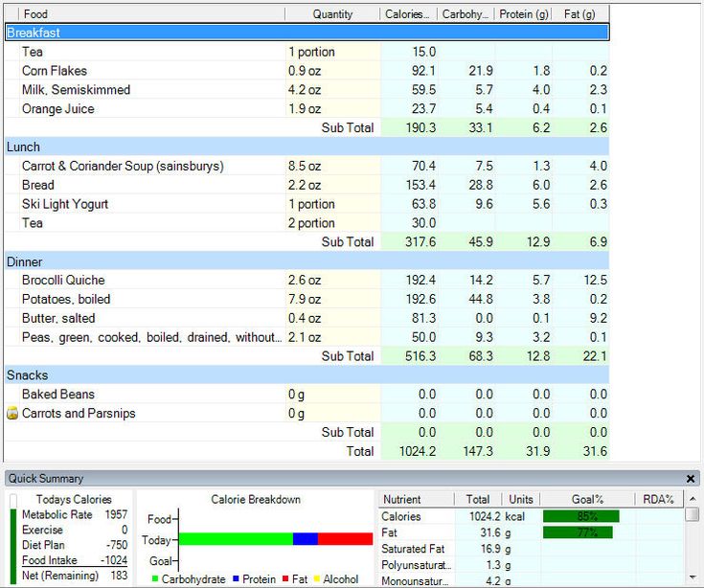Select the Breakfast meal header row
Screen dimensions: 704x588
(307, 33)
